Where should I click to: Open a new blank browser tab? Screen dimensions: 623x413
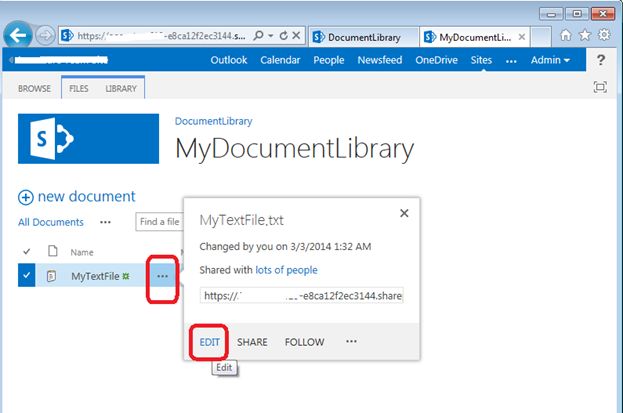click(541, 37)
